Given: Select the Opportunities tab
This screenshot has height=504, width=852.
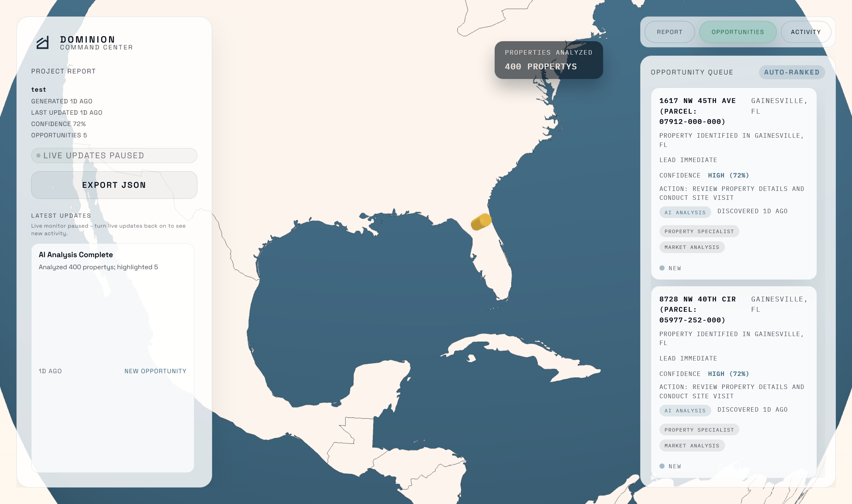Looking at the screenshot, I should (738, 32).
